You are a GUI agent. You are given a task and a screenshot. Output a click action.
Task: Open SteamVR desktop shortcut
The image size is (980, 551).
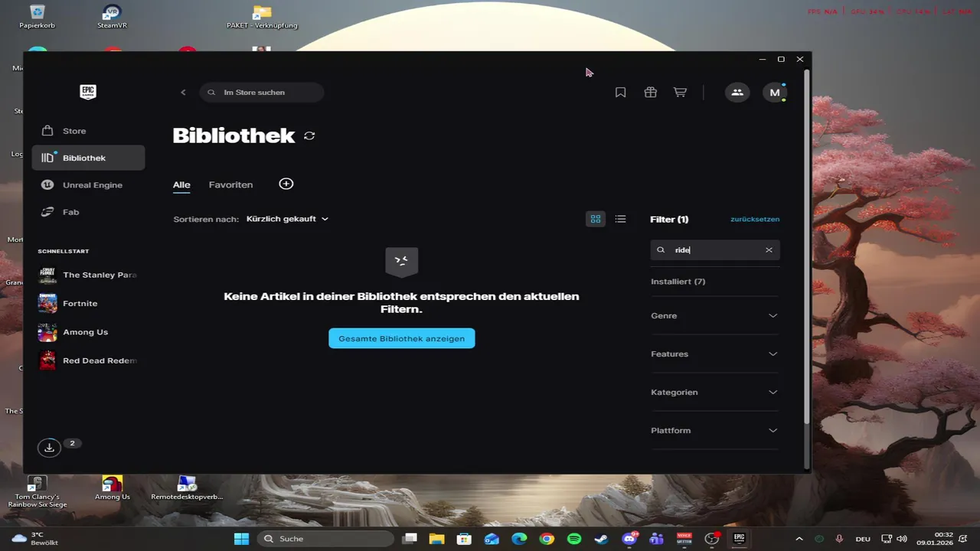click(112, 17)
